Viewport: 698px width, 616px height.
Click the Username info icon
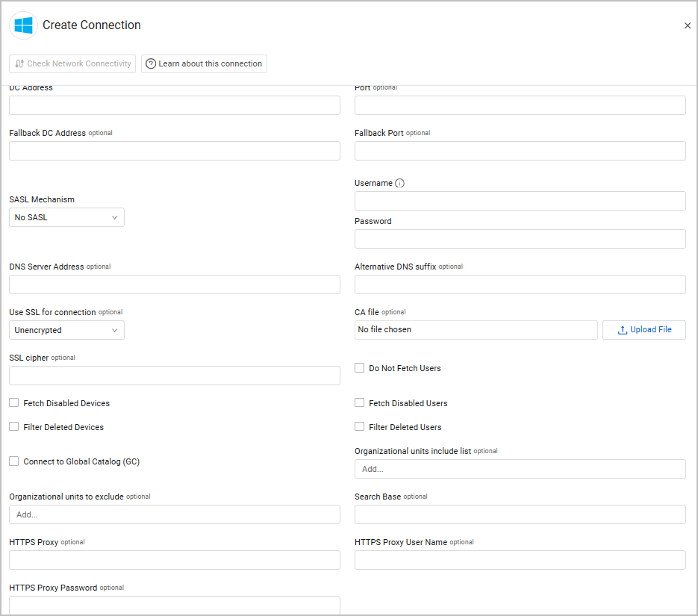399,183
